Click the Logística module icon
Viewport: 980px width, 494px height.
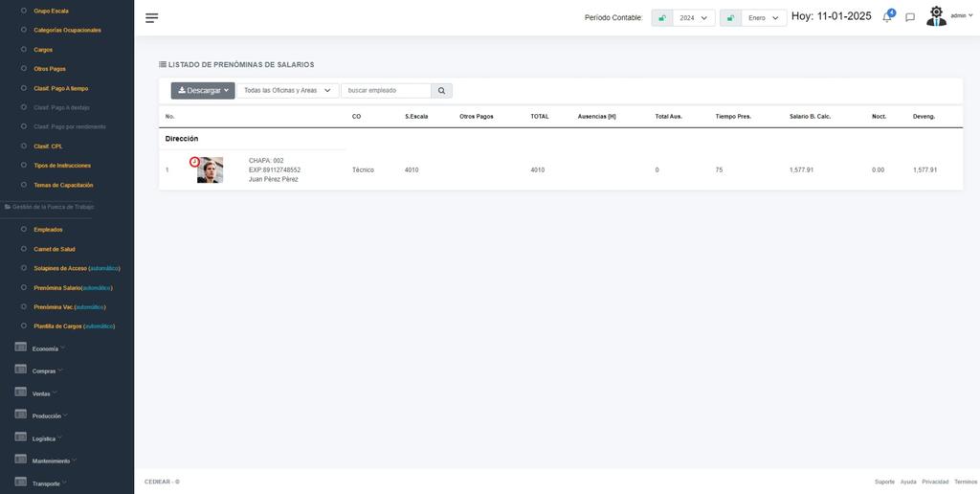pos(21,438)
